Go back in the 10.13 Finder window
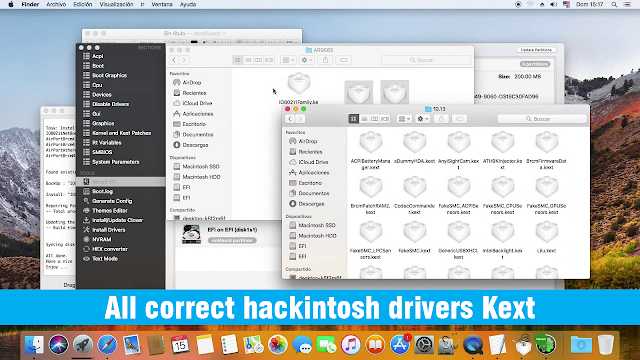 pyautogui.click(x=290, y=119)
